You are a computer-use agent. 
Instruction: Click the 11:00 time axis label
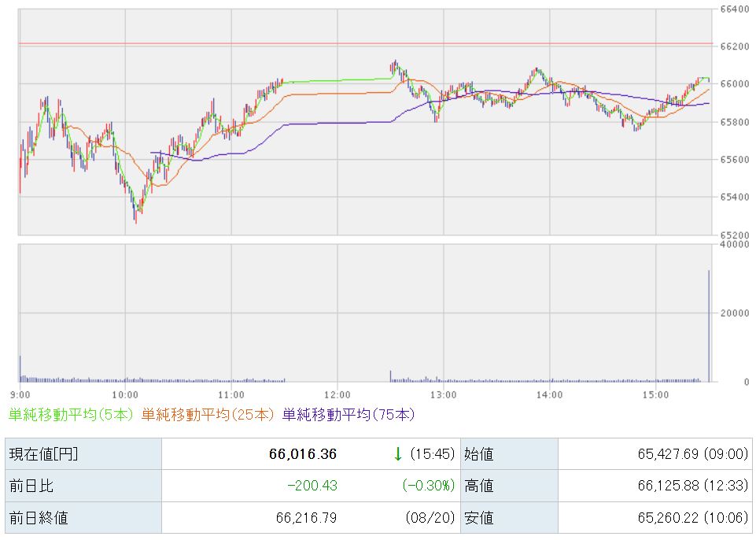tap(231, 395)
